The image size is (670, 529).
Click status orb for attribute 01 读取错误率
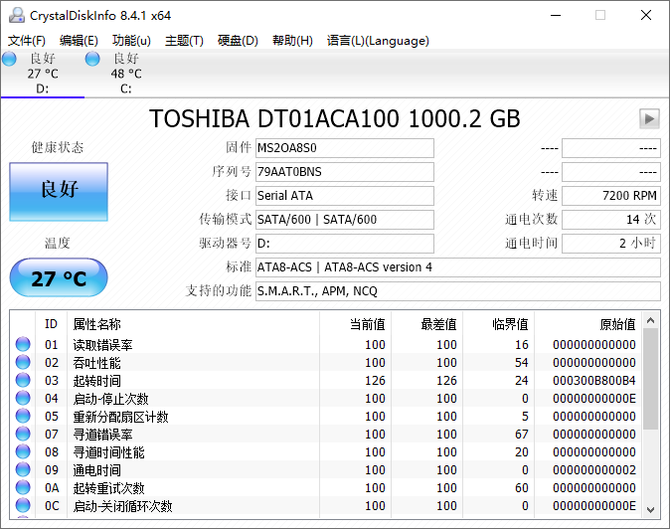[x=22, y=345]
